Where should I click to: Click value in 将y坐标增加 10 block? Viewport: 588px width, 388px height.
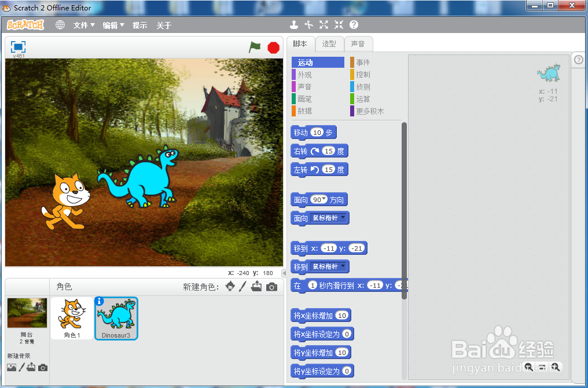tap(342, 353)
